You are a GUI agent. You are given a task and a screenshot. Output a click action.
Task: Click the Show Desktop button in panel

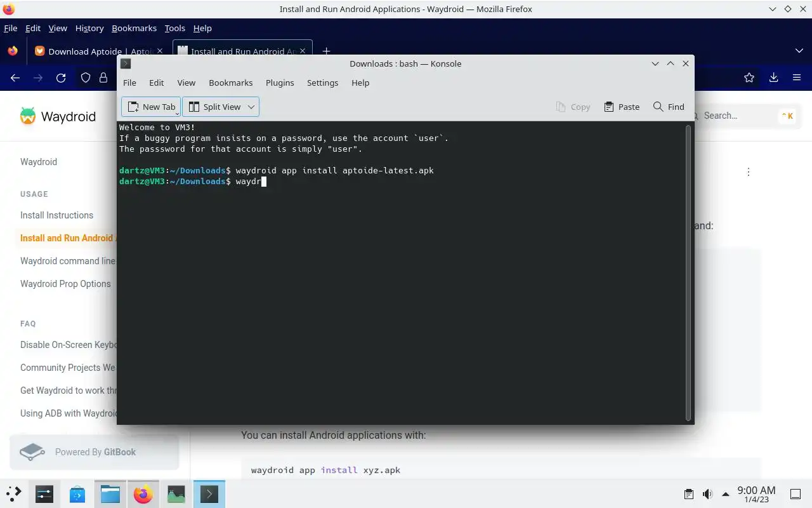pyautogui.click(x=795, y=494)
